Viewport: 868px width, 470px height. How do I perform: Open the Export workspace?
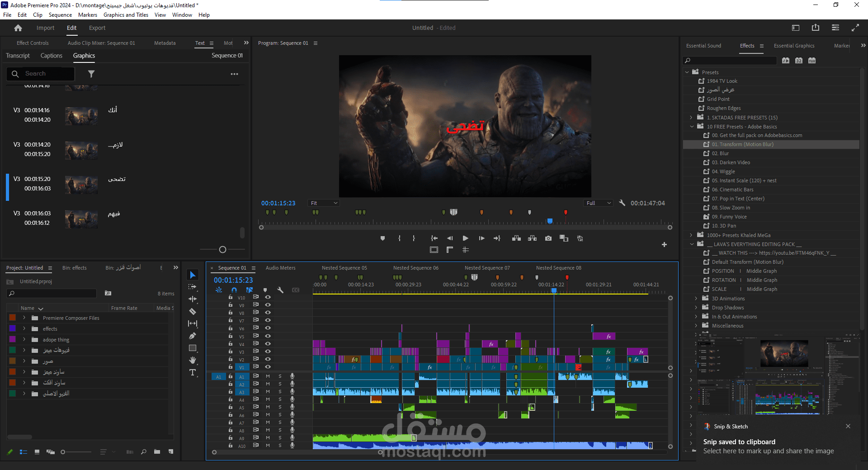[x=97, y=28]
